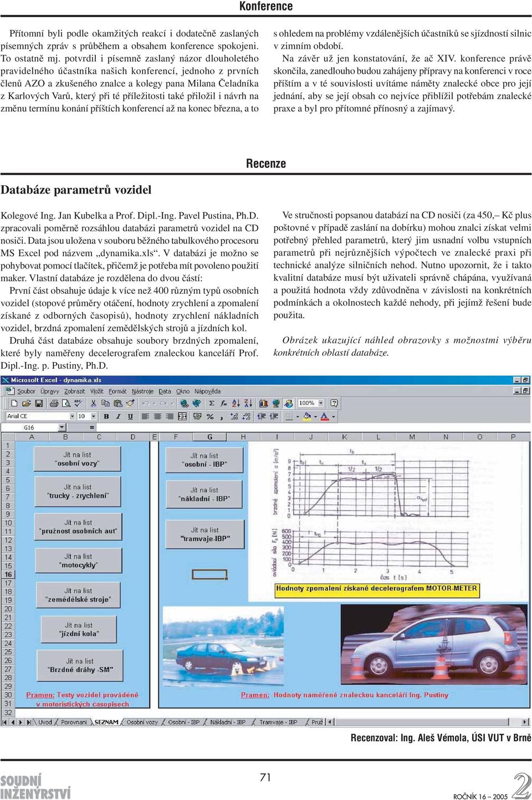Click the AutoSum sigma icon

coord(212,403)
